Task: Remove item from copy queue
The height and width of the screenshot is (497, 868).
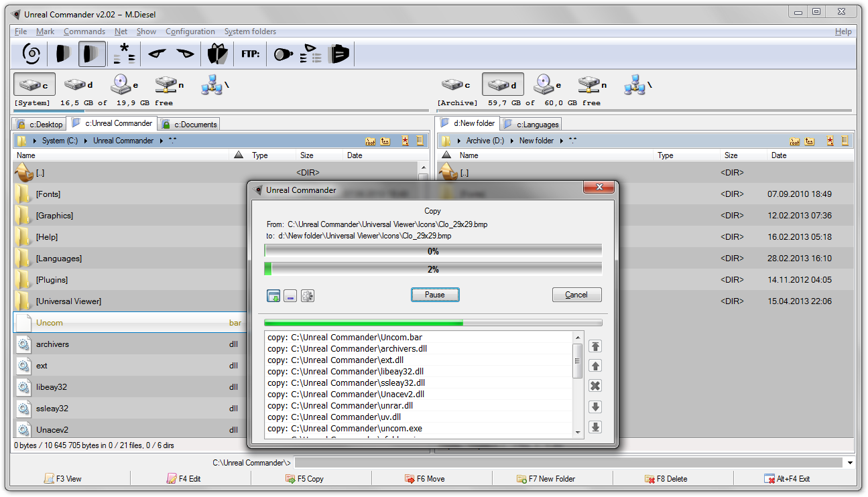Action: tap(595, 386)
